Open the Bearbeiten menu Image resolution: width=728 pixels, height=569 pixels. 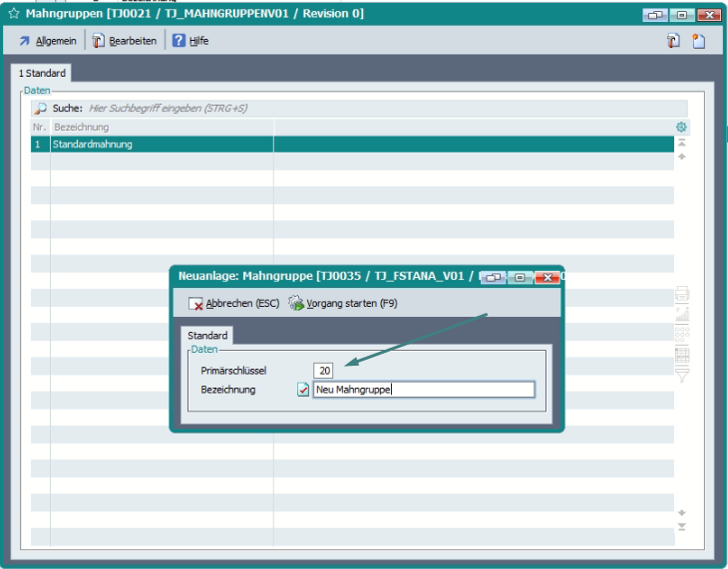[x=124, y=41]
